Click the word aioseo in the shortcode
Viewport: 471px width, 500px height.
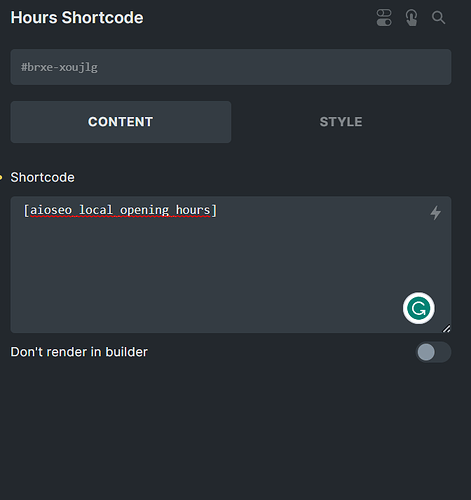51,210
